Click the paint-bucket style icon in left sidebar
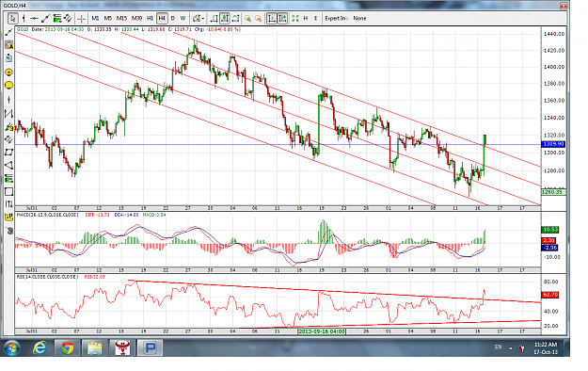 point(9,58)
